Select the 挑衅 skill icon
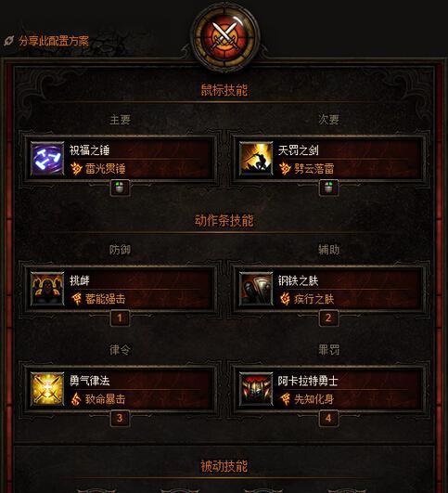448x493 pixels. coord(47,289)
